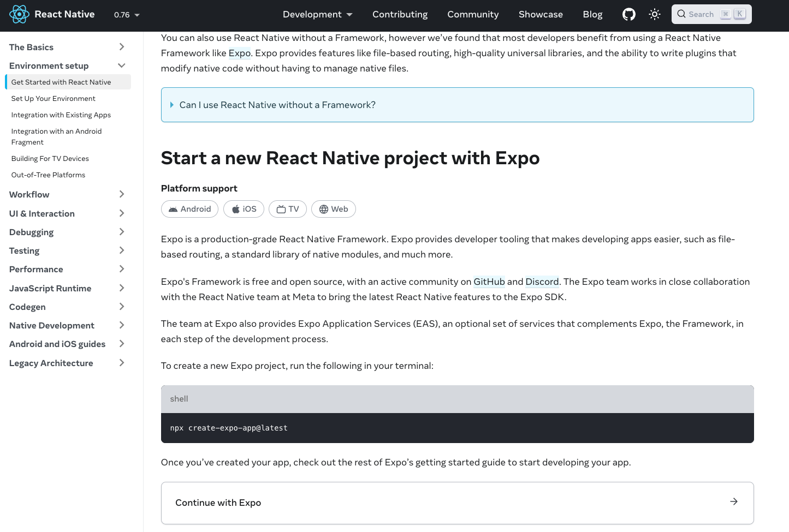The width and height of the screenshot is (789, 532).
Task: Expand Legacy Architecture chevron
Action: 122,363
